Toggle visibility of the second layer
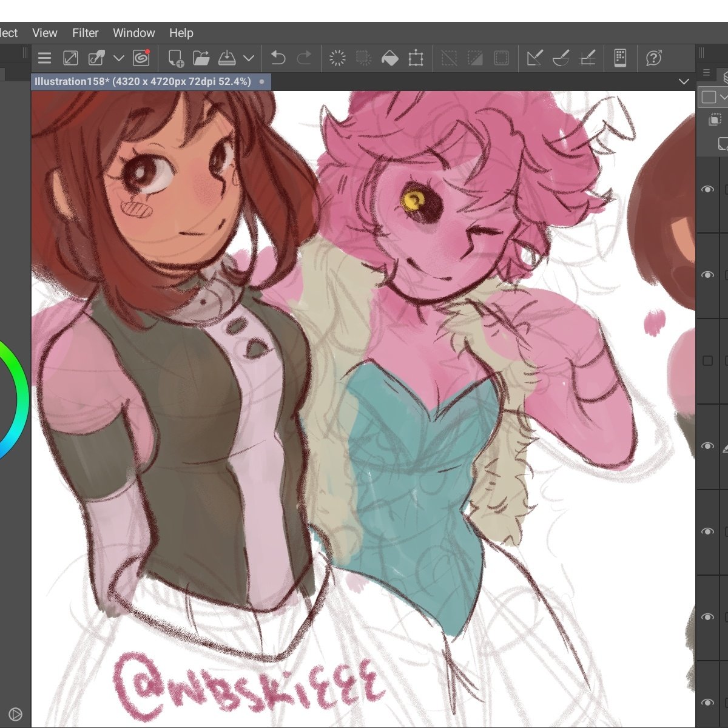 click(x=707, y=275)
